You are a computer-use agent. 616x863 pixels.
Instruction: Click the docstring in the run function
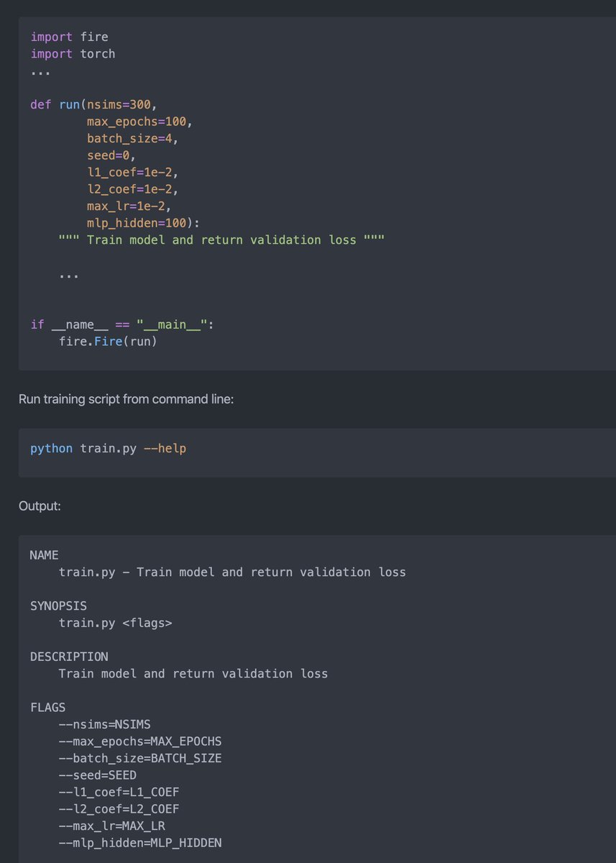click(x=221, y=239)
